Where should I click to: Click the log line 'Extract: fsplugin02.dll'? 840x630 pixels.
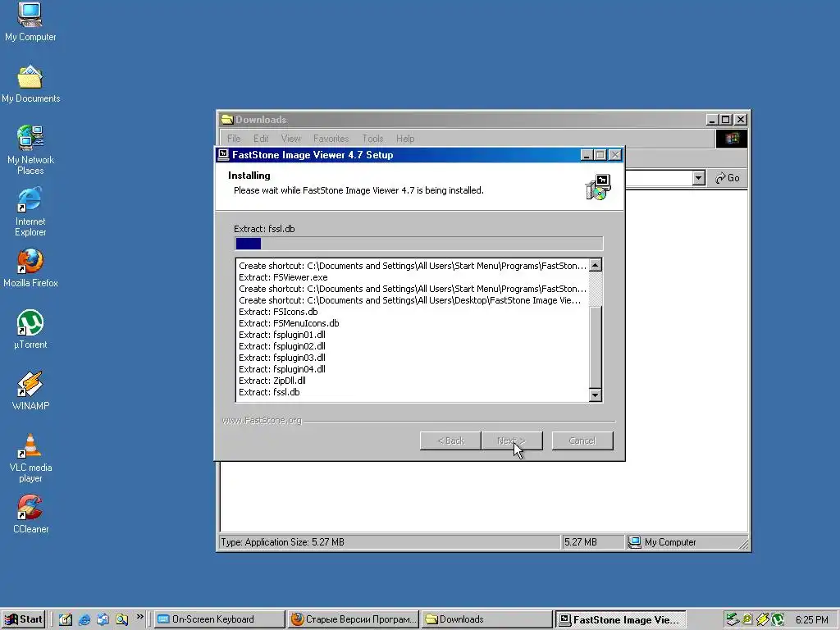(x=282, y=347)
